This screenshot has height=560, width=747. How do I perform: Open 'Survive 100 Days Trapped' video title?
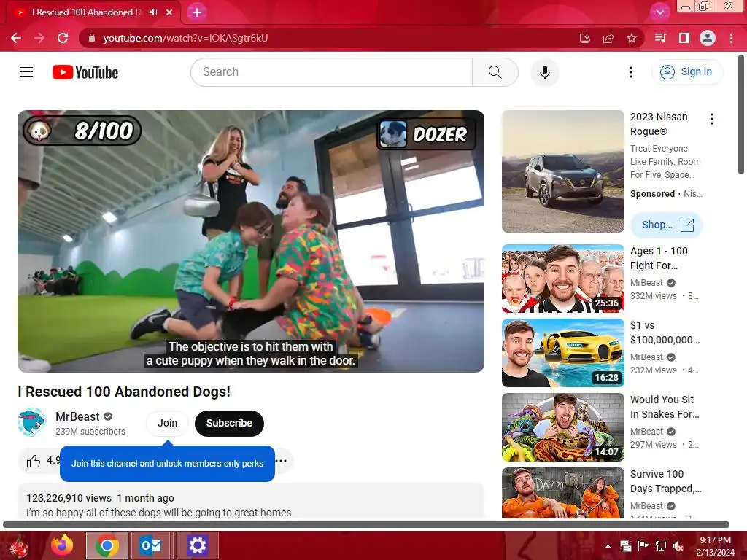point(666,481)
